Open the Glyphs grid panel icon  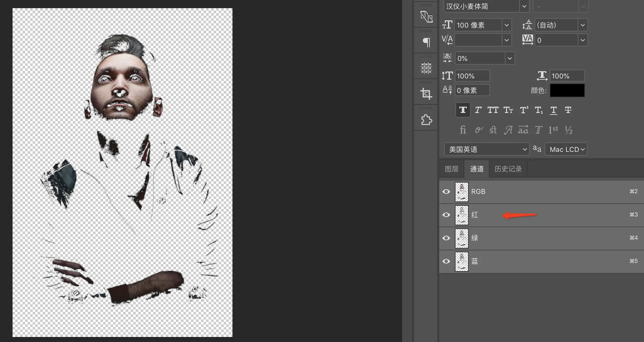click(x=426, y=68)
